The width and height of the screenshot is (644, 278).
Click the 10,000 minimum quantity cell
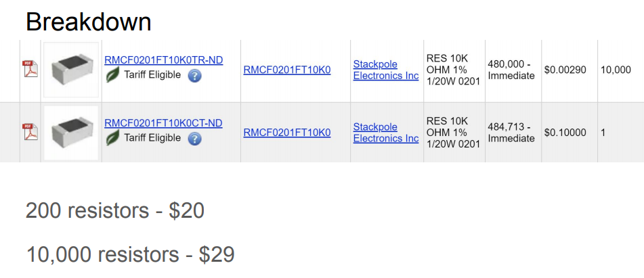click(x=616, y=70)
